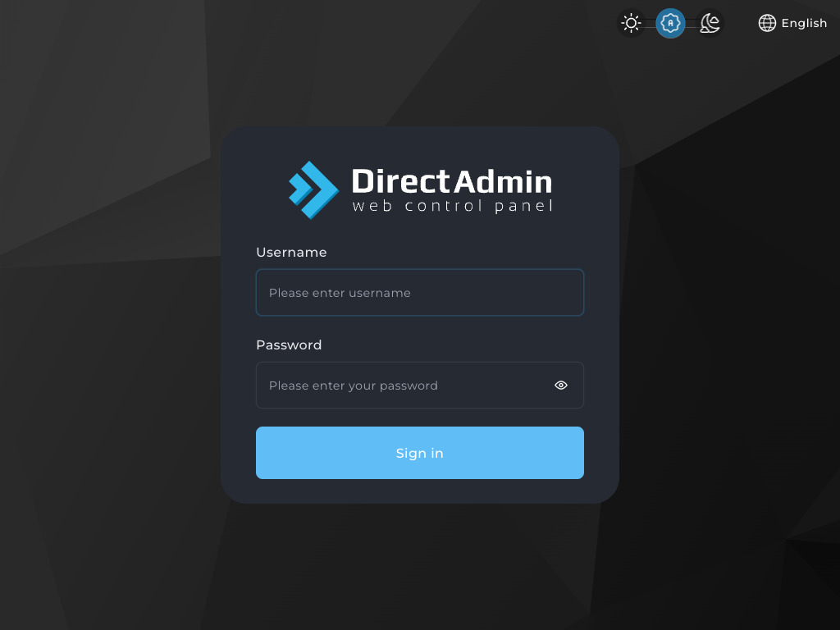Click the globe language icon
840x630 pixels.
(767, 23)
